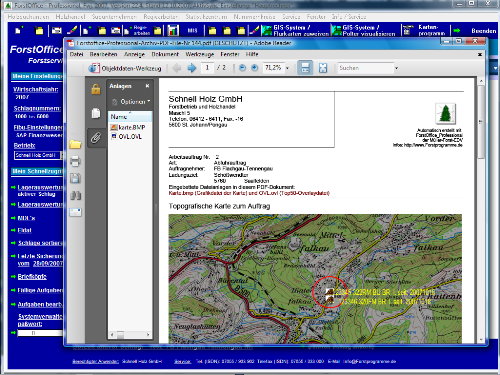Click the save diskette icon
The image size is (500, 375).
pos(75,179)
